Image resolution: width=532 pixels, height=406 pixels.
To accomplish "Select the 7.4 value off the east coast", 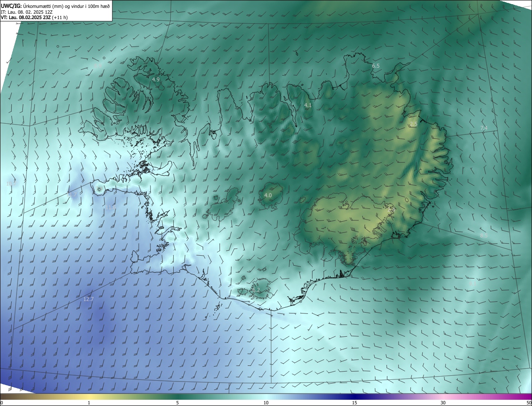I will coord(484,128).
